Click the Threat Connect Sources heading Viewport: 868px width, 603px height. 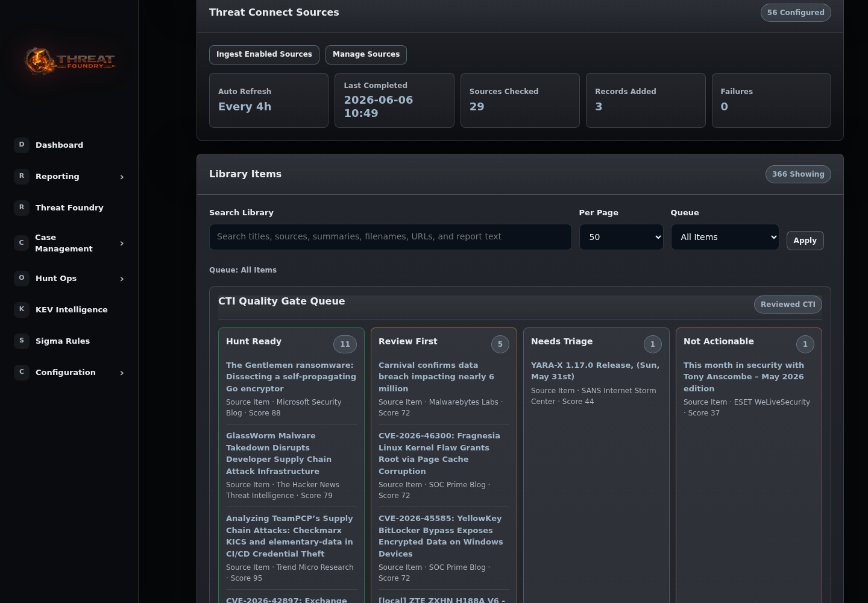click(274, 12)
